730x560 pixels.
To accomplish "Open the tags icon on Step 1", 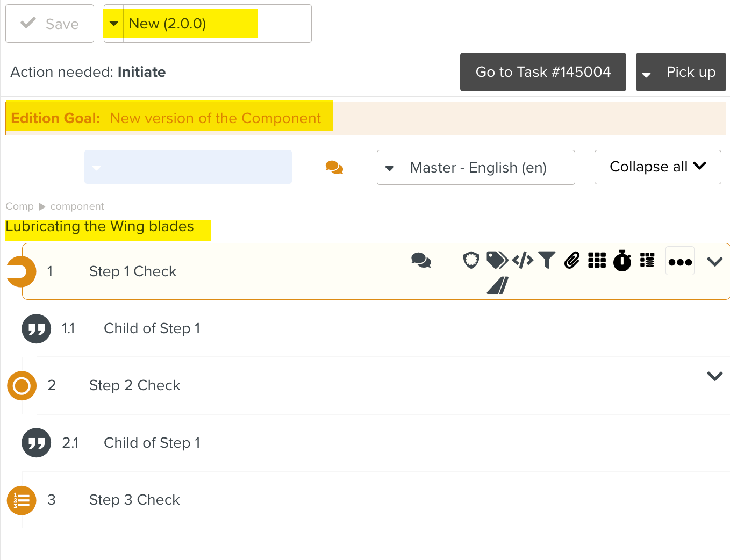I will 497,261.
